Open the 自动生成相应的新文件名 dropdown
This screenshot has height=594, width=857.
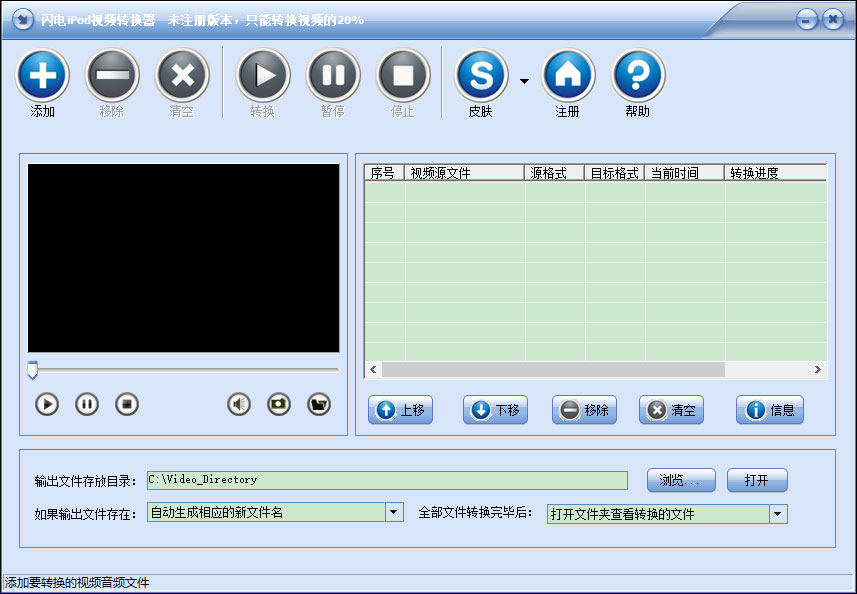pyautogui.click(x=394, y=513)
